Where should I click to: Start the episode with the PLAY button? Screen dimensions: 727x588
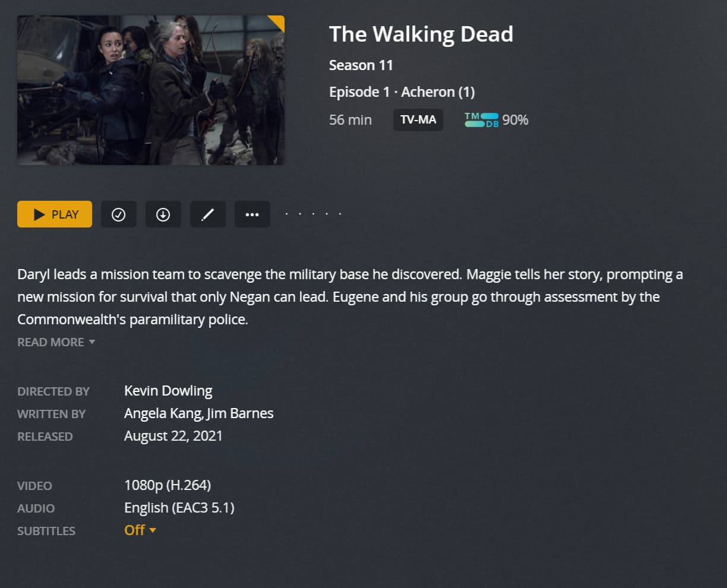[x=55, y=214]
